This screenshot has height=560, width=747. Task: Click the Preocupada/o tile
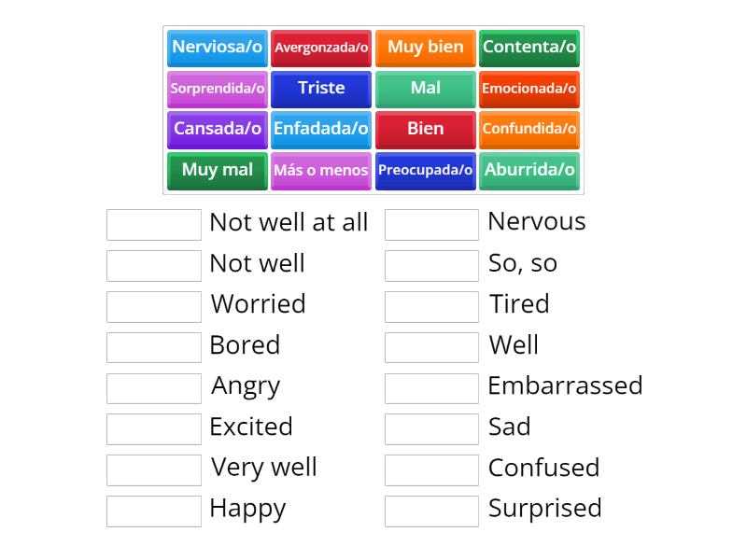(x=426, y=171)
